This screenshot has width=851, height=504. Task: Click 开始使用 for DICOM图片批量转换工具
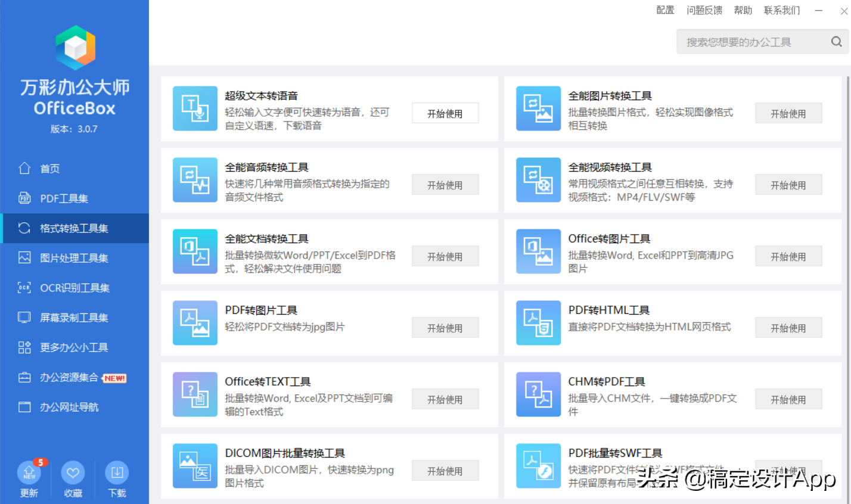point(445,471)
